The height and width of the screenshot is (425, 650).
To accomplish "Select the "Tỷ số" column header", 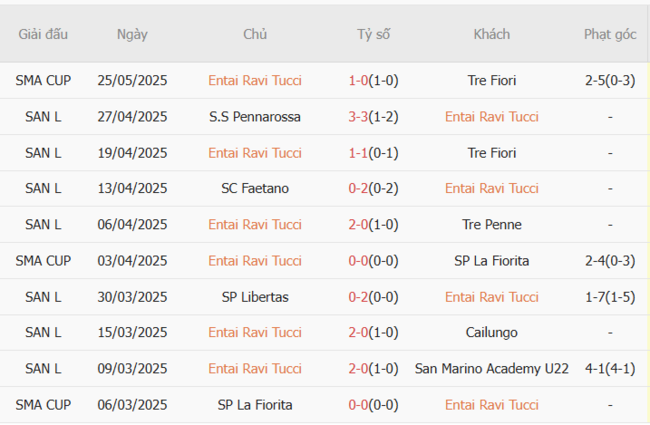I will point(373,34).
